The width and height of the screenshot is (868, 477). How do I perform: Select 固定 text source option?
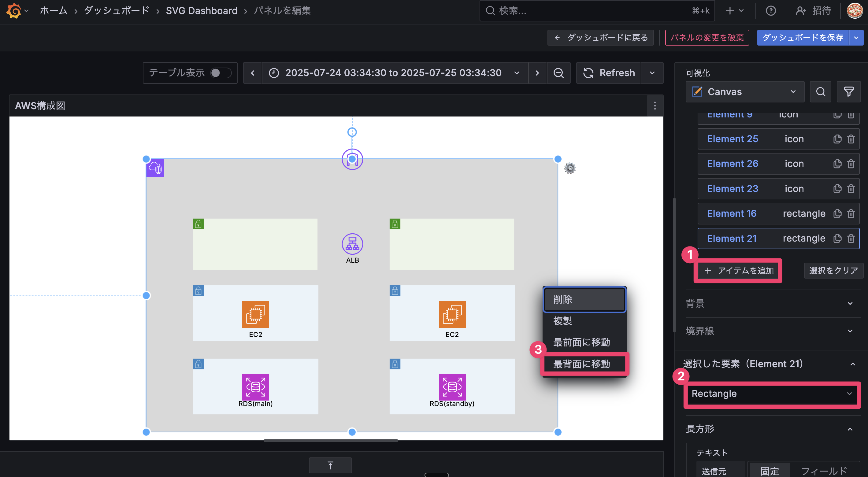coord(769,471)
